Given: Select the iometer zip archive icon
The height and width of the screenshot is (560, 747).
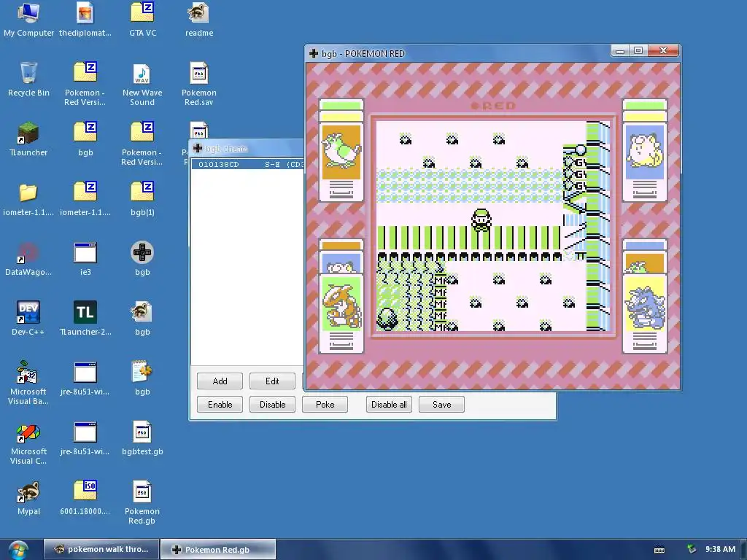Looking at the screenshot, I should pos(85,199).
